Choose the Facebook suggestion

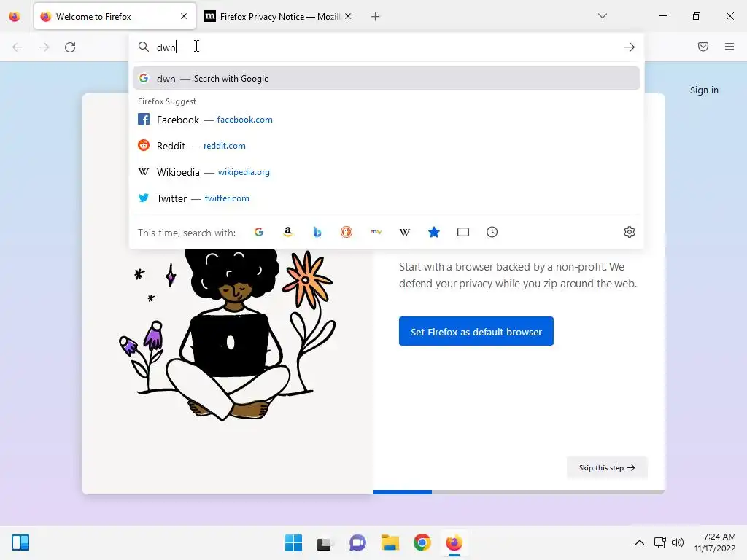387,120
